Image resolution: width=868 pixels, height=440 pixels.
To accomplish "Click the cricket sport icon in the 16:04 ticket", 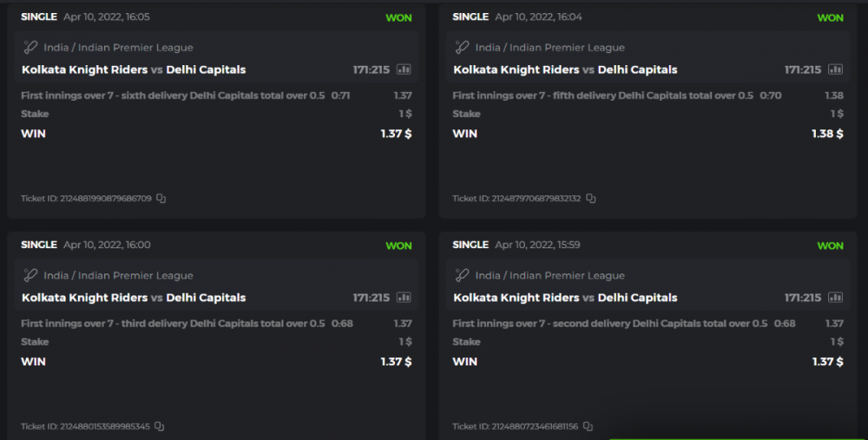I will click(462, 48).
